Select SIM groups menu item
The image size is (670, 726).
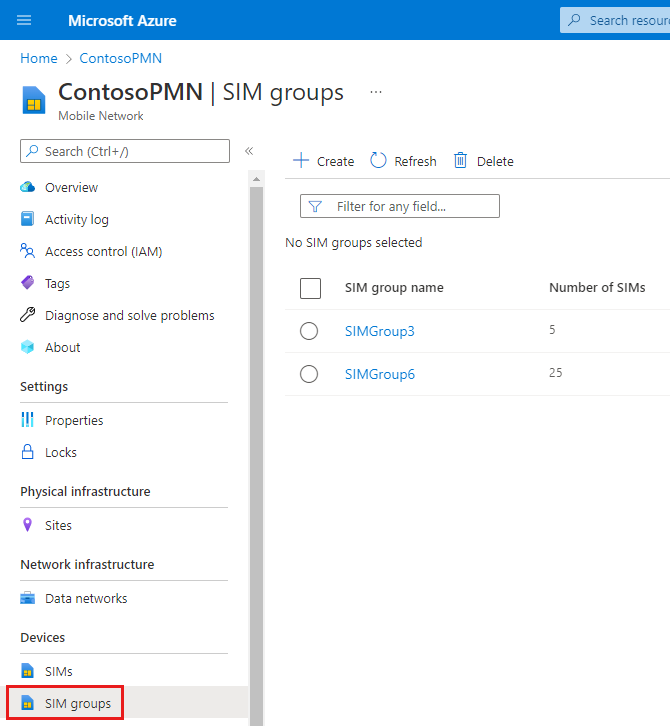78,703
